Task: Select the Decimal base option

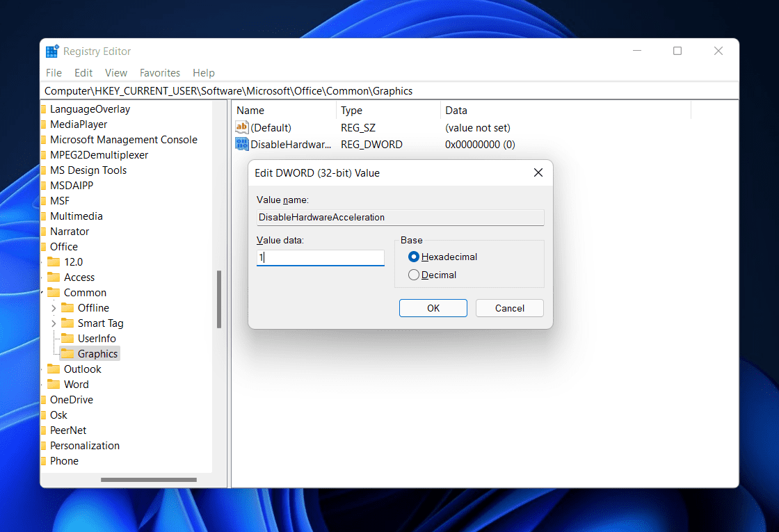Action: point(414,275)
